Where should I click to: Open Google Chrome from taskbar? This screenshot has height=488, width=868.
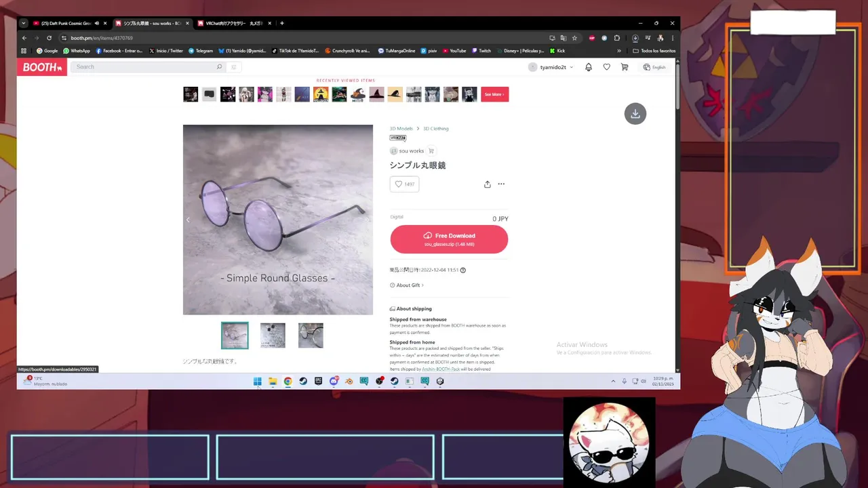pos(288,382)
